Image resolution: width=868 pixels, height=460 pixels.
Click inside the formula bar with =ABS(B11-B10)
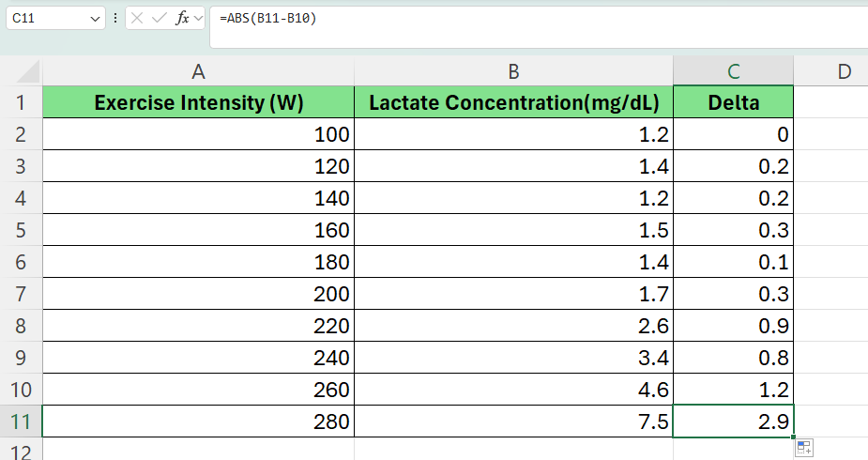click(535, 19)
